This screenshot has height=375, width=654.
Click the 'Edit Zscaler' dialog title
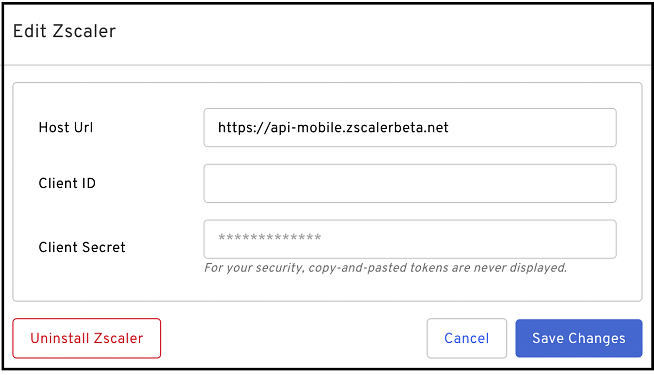pos(65,31)
